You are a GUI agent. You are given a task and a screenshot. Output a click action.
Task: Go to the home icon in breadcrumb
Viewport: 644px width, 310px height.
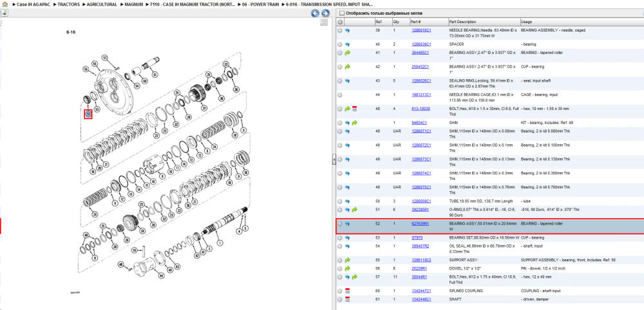click(4, 4)
